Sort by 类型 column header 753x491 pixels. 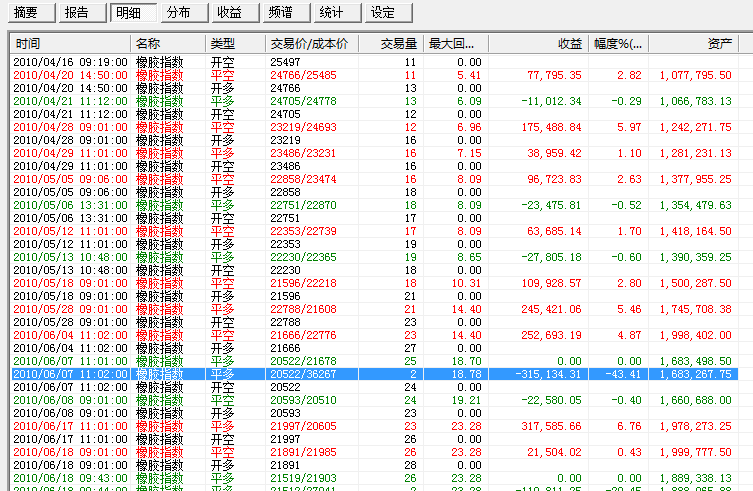pyautogui.click(x=235, y=44)
